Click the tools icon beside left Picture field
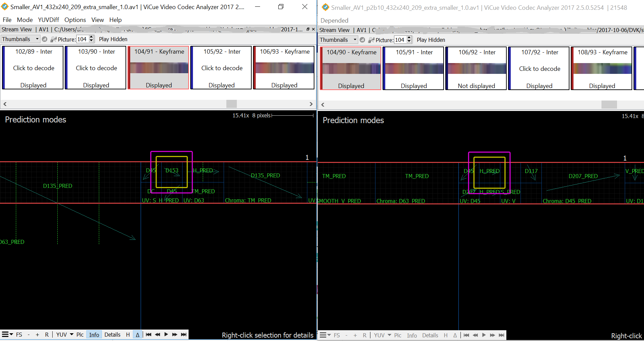The width and height of the screenshot is (644, 341). 53,39
